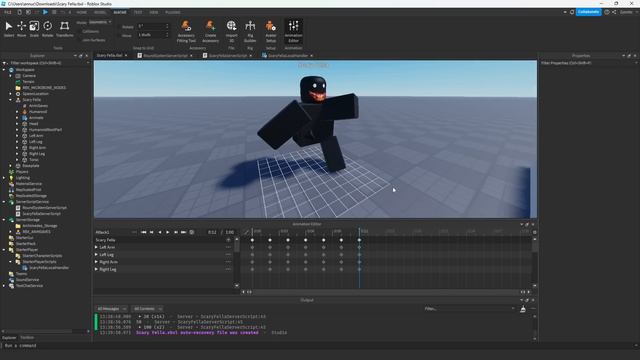Activate the Scale tool
640x360 pixels.
34,29
